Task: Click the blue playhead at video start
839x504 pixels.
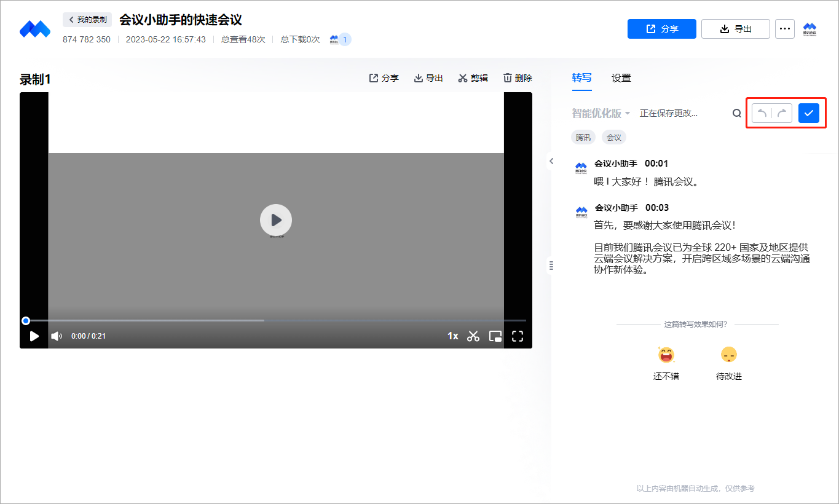Action: point(26,320)
